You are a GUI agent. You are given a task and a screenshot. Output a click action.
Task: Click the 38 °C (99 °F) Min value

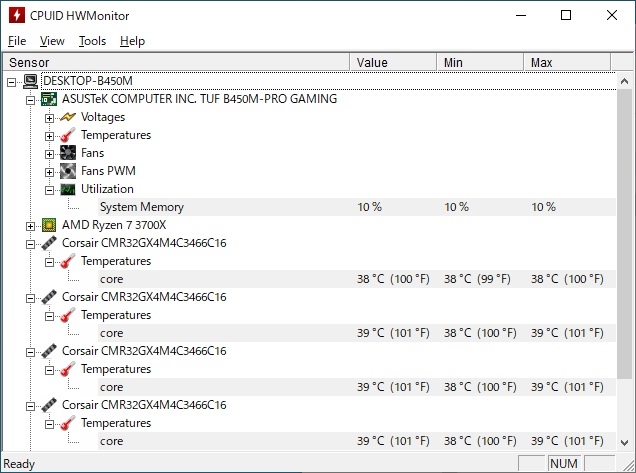[477, 279]
